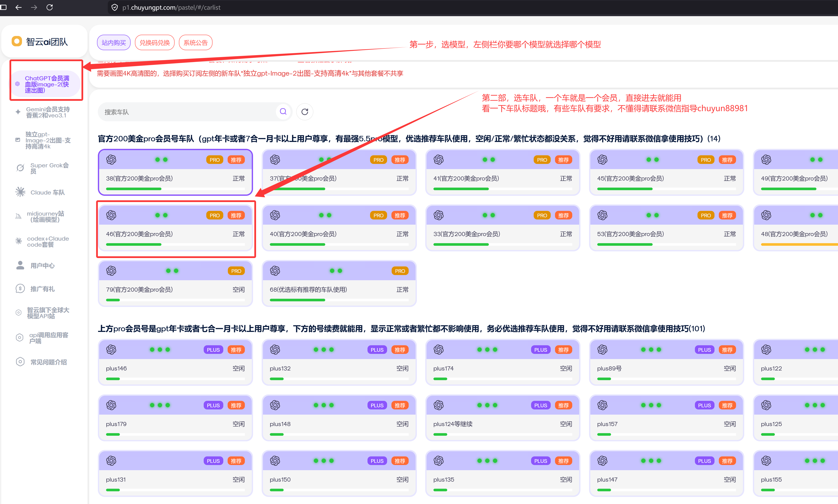Viewport: 838px width, 504px height.
Task: Choose the plus131 team card
Action: click(175, 474)
